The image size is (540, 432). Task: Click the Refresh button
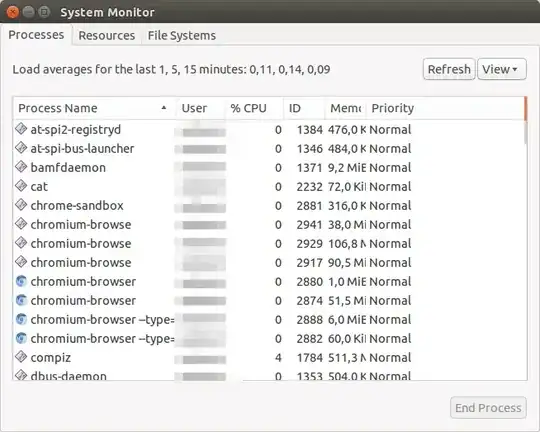[449, 69]
